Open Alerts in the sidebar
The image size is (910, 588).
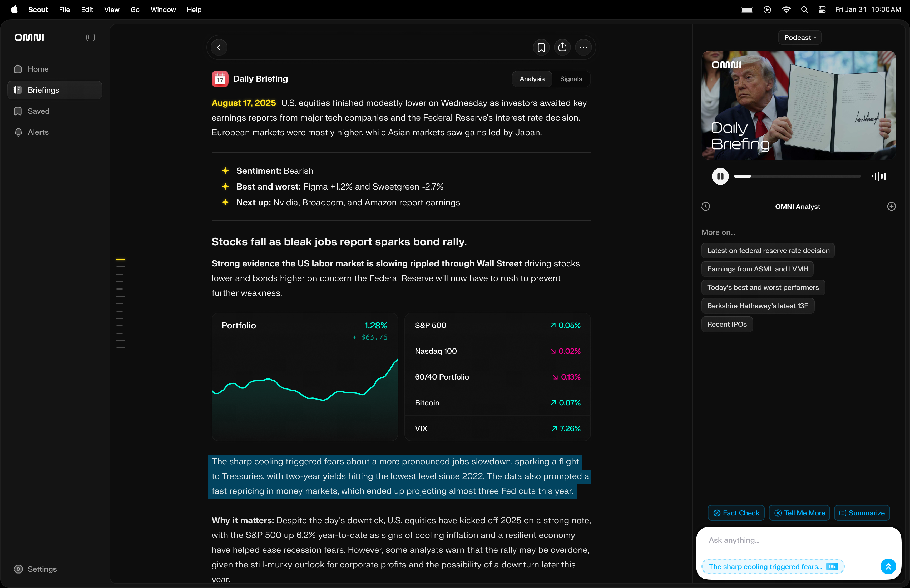pyautogui.click(x=38, y=132)
